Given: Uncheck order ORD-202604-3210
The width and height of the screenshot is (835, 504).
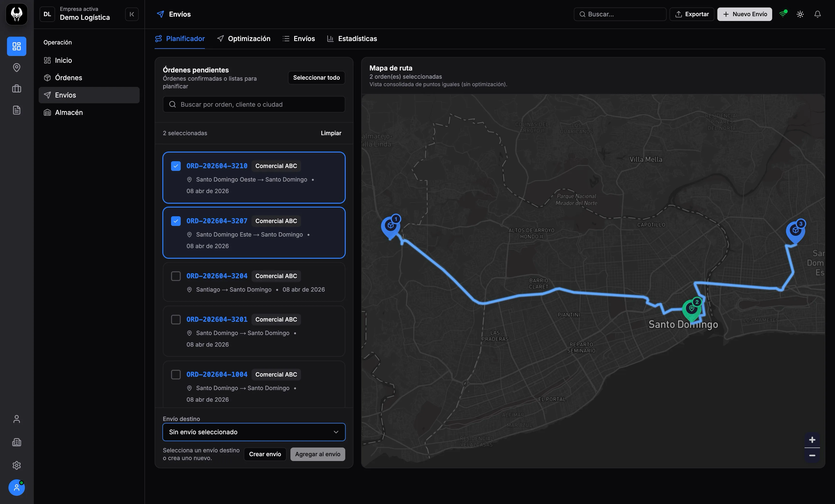Looking at the screenshot, I should click(x=176, y=166).
